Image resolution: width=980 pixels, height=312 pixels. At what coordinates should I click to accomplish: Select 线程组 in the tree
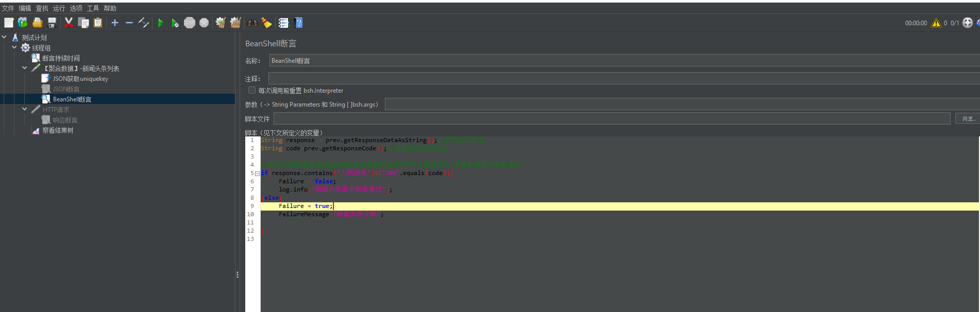(41, 48)
